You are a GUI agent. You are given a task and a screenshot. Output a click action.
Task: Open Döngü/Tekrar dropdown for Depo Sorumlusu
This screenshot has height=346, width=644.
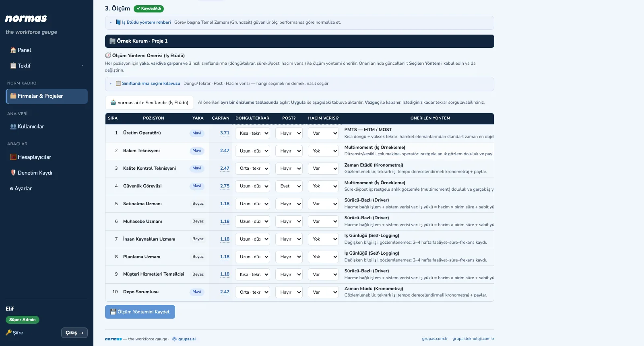pos(252,292)
